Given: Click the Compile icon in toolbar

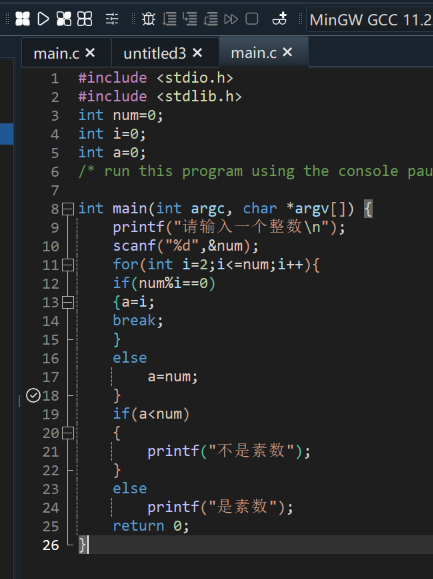Looking at the screenshot, I should (x=23, y=19).
